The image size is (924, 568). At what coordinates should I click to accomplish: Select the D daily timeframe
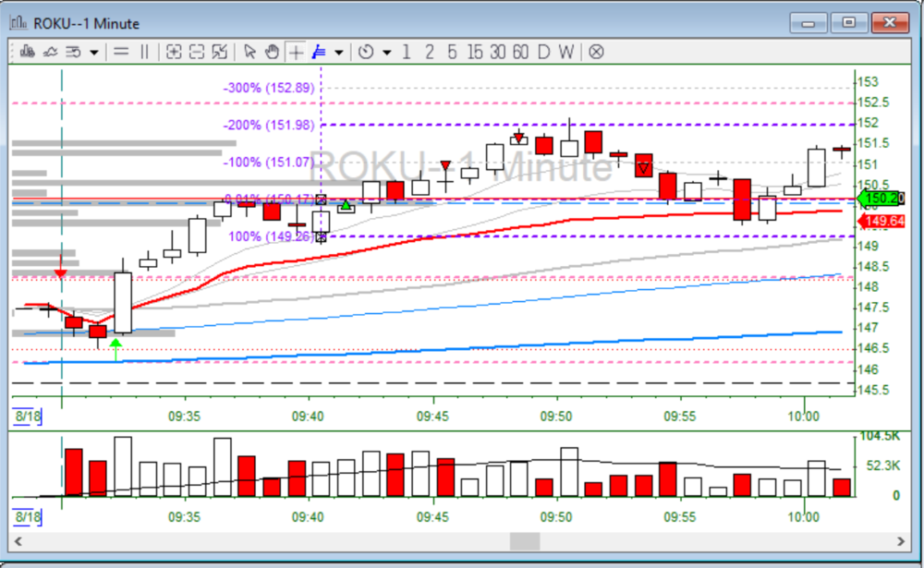543,52
